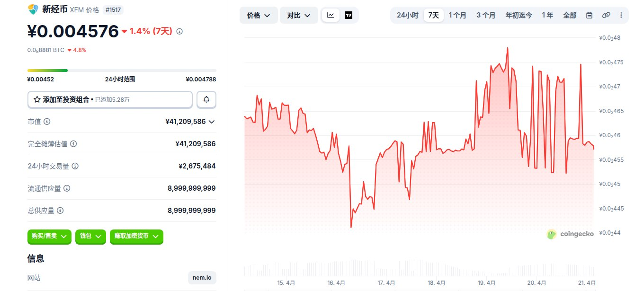The image size is (644, 291).
Task: Click the star icon in 添加至投资组合
Action: [37, 100]
